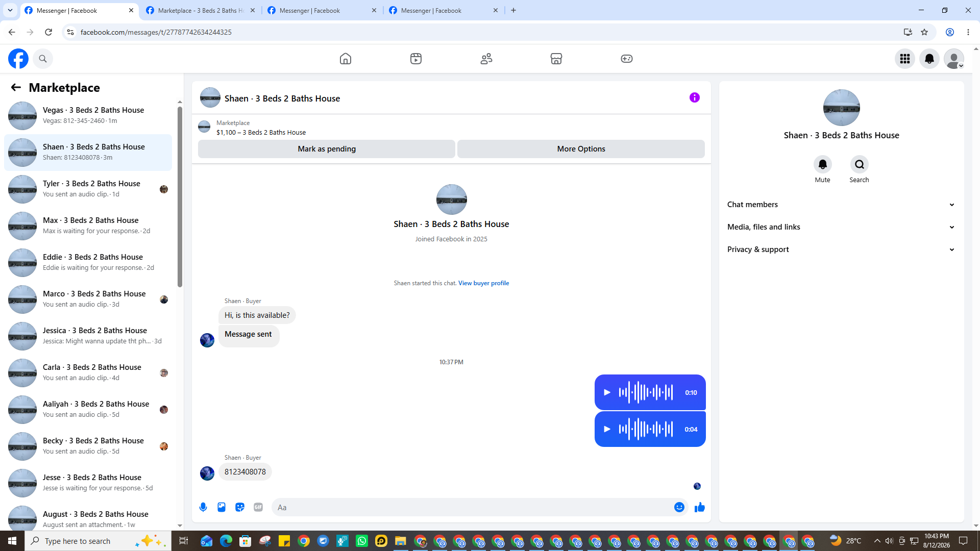Select the Shaen conversation in the list
Screen dimensions: 980x551
click(x=88, y=153)
